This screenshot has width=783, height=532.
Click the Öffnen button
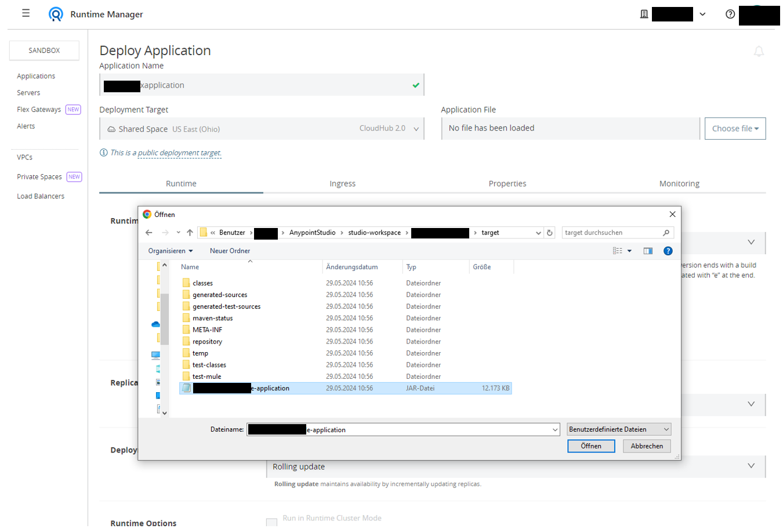coord(590,446)
